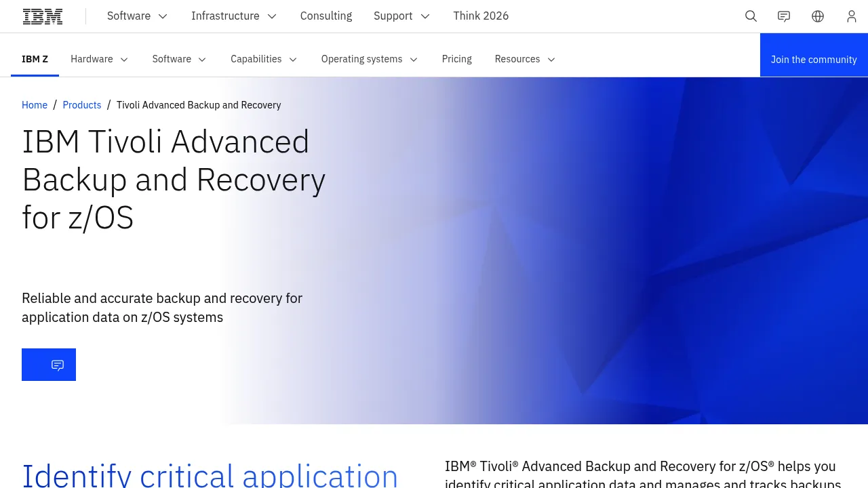Viewport: 868px width, 488px height.
Task: Open the chat icon in top bar
Action: (x=784, y=16)
